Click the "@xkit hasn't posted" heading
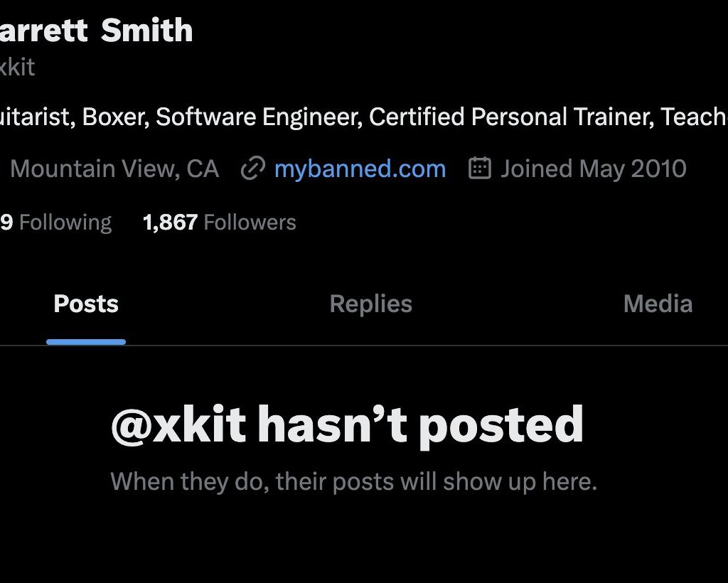The image size is (728, 583). tap(347, 425)
